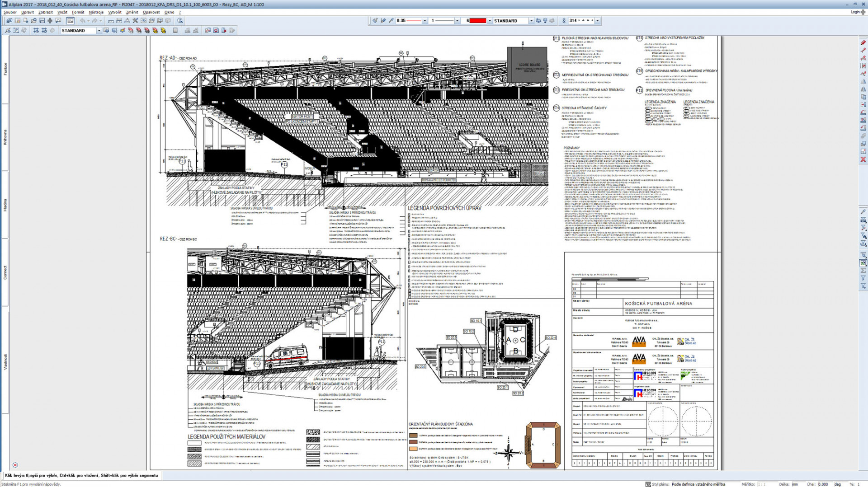Screen dimensions: 868x487
Task: Click the calculator icon in second toolbar
Action: coord(175,31)
